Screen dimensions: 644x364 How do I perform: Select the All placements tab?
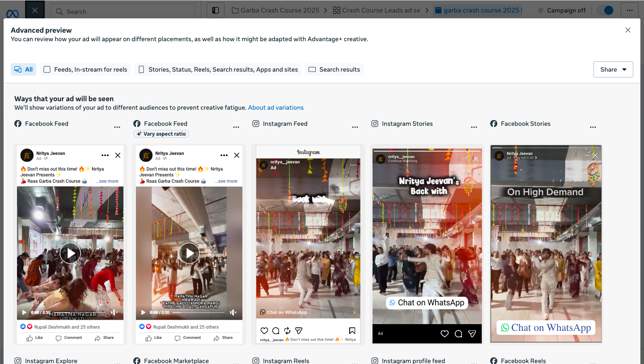pyautogui.click(x=24, y=69)
